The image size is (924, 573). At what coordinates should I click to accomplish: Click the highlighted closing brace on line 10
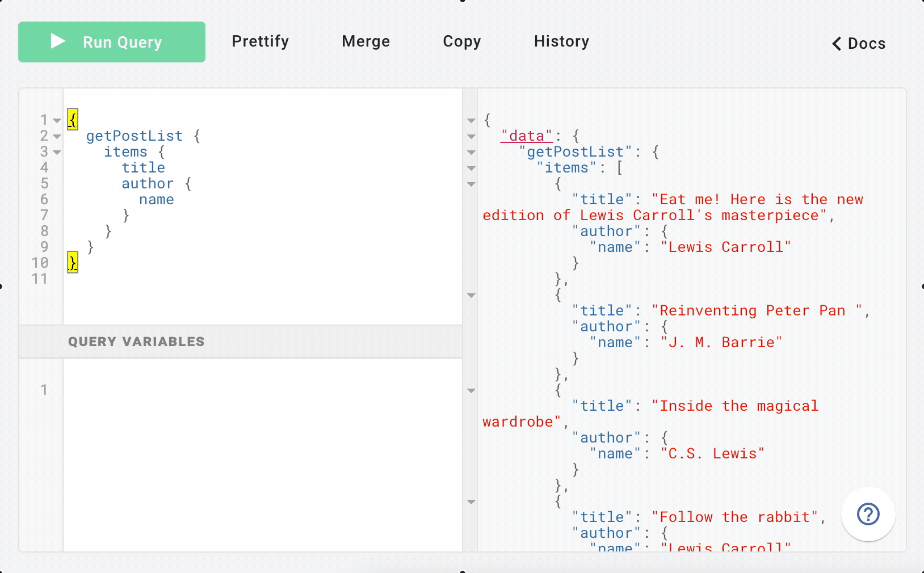coord(72,263)
